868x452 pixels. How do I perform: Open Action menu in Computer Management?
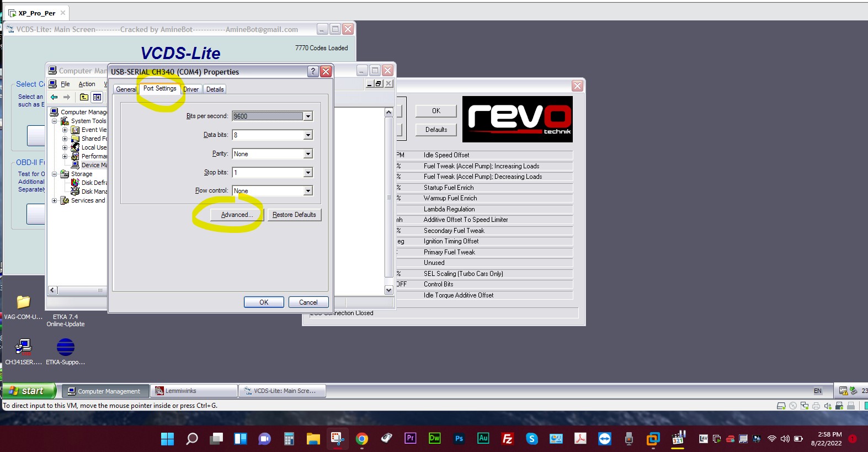click(87, 84)
